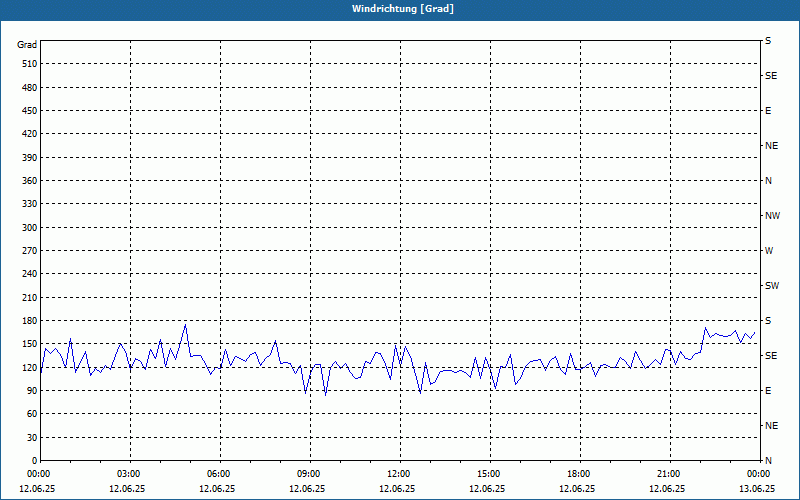Click the 150 y-axis value
The width and height of the screenshot is (800, 500).
pos(30,344)
